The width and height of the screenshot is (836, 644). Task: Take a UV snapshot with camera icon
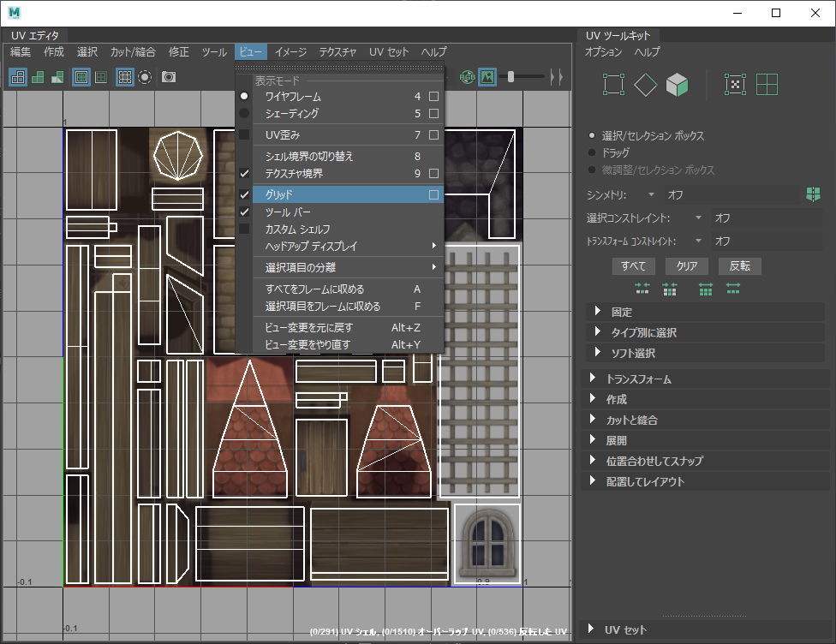tap(169, 77)
